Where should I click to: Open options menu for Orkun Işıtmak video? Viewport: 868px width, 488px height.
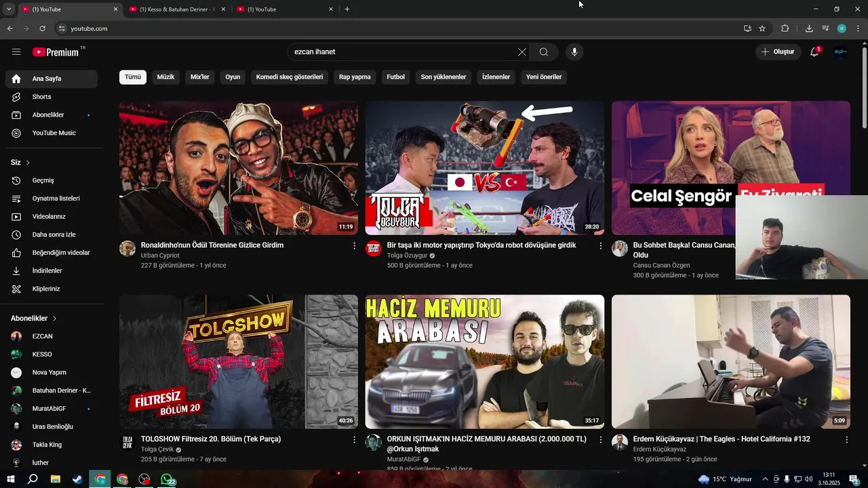click(600, 440)
